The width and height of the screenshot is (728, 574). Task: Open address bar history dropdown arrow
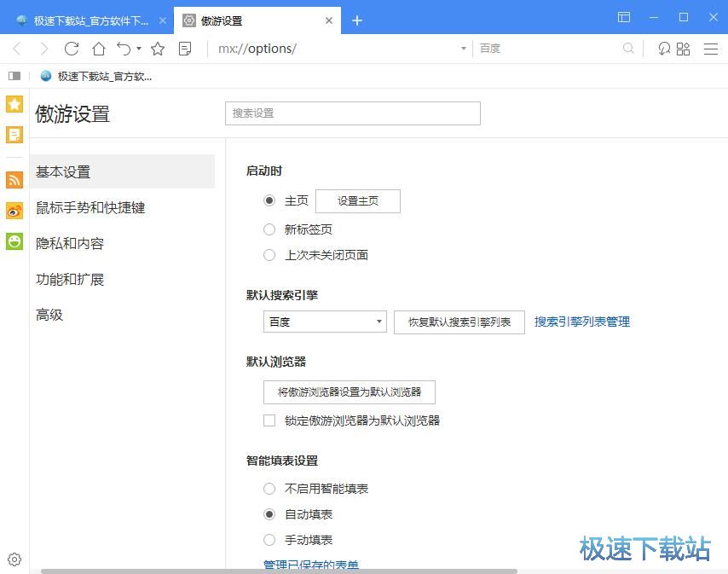tap(463, 49)
